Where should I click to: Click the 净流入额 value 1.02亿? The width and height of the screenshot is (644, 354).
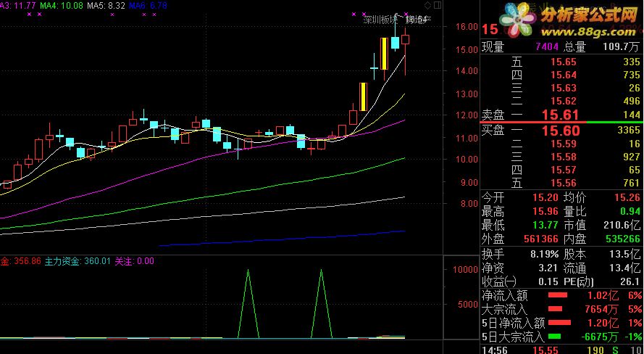coord(603,296)
